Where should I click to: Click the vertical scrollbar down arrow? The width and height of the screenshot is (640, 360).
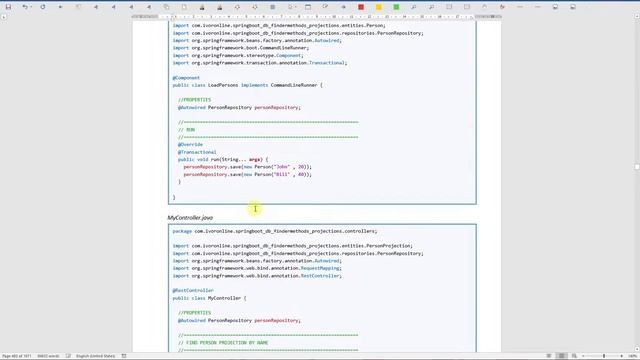pos(637,349)
